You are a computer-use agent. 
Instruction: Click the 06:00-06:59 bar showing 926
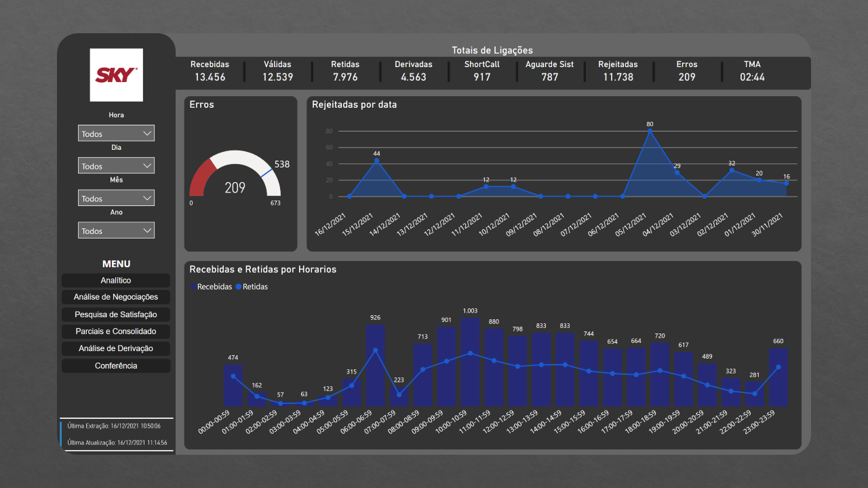click(375, 365)
